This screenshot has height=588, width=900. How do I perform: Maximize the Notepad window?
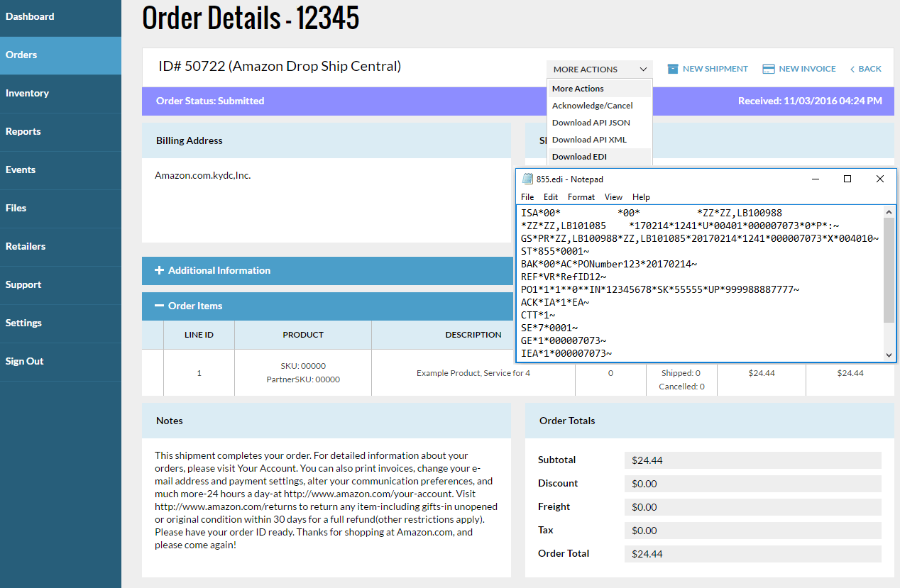click(847, 179)
